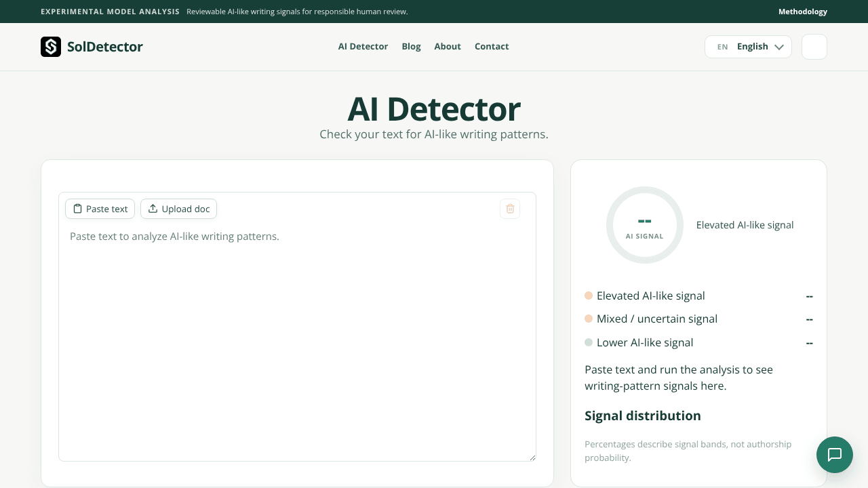Click the SolDetector logo icon

coord(51,47)
